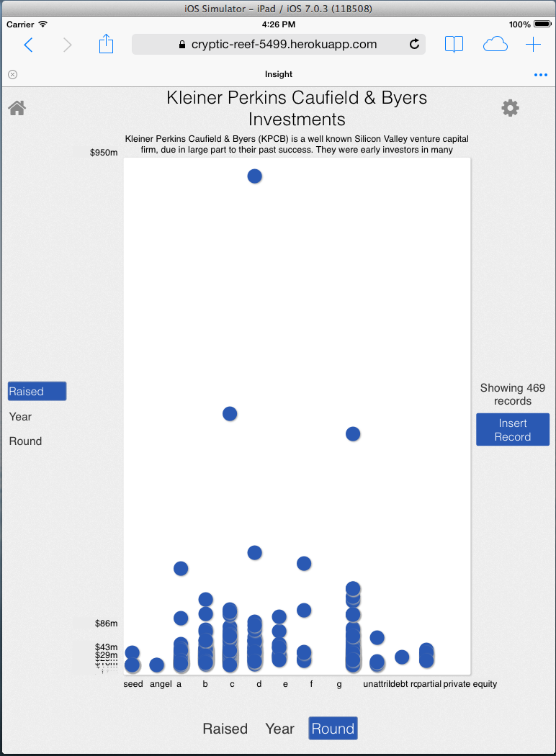Reload the page with refresh icon

pyautogui.click(x=414, y=45)
